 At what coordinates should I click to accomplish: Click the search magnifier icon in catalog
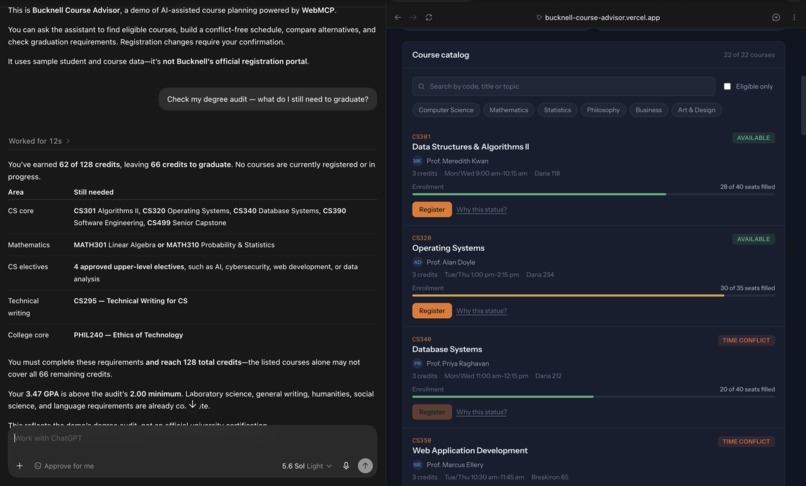point(422,86)
